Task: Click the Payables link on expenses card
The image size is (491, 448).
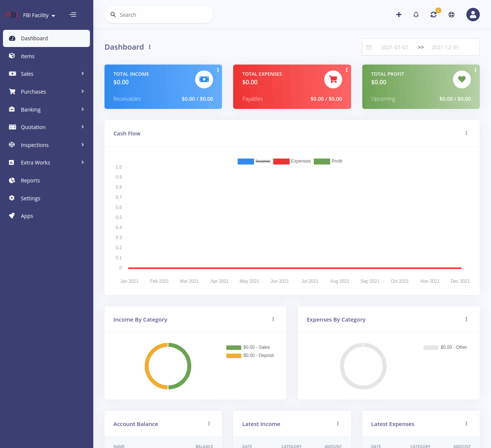Action: [x=253, y=99]
